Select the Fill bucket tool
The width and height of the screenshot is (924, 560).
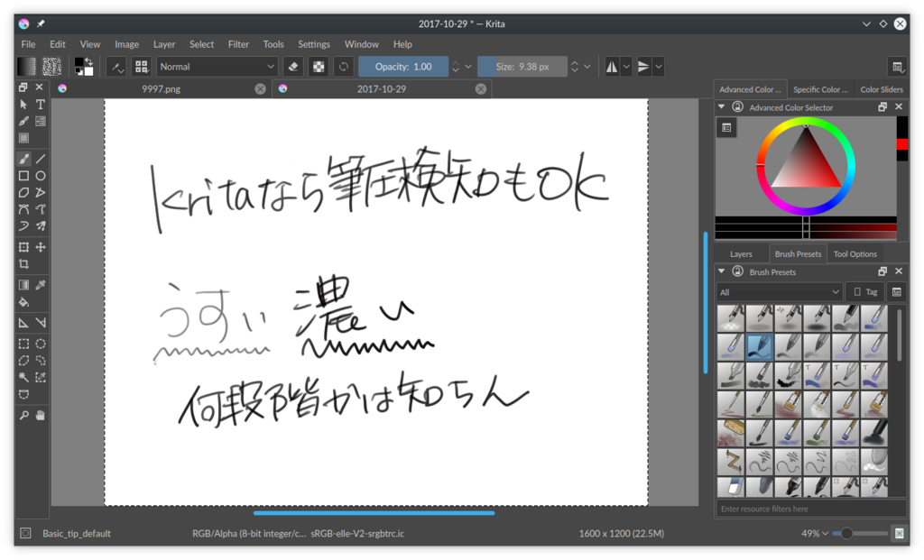23,302
